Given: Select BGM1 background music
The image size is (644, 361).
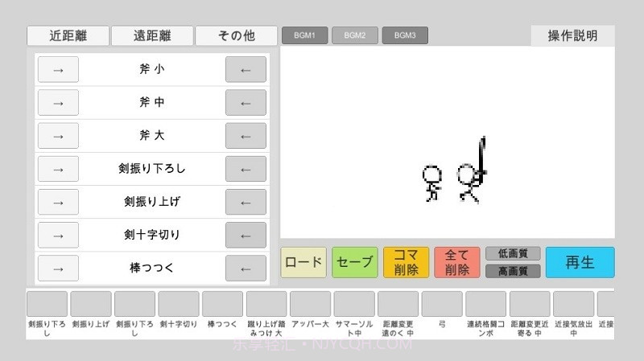Looking at the screenshot, I should 304,35.
